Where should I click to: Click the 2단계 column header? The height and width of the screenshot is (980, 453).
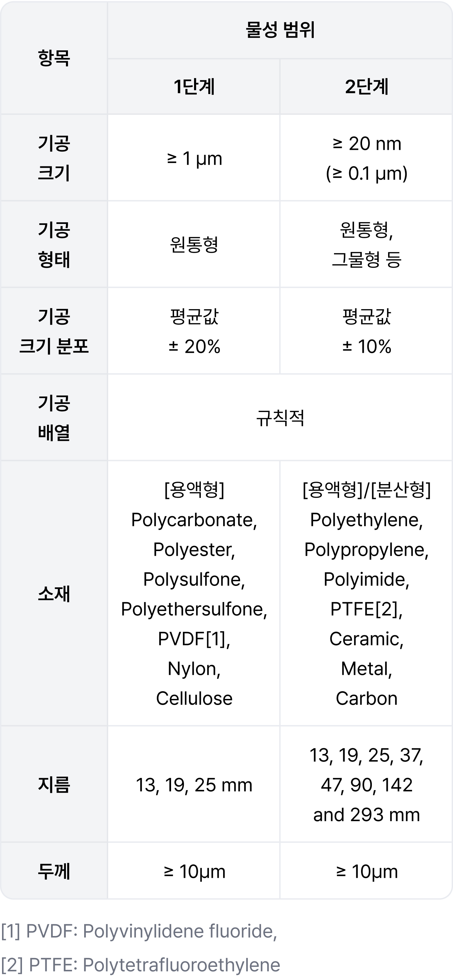tap(366, 87)
